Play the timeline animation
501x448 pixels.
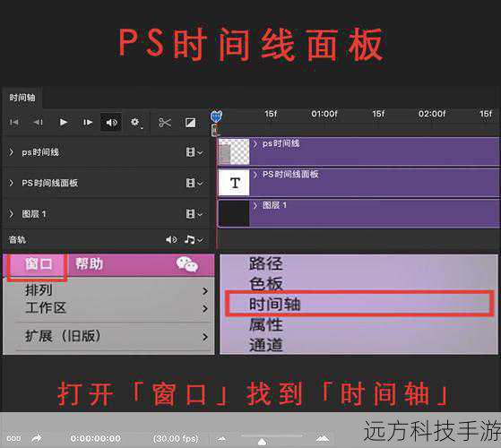64,122
